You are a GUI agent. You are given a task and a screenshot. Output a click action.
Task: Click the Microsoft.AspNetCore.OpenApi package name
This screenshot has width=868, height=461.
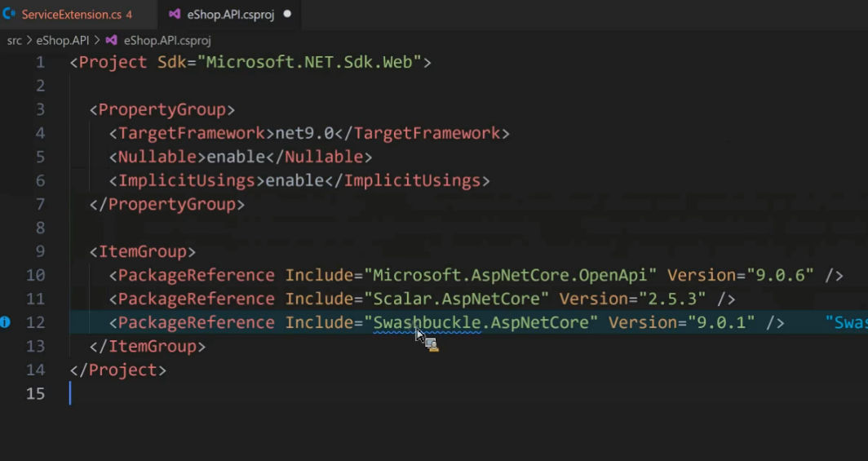[510, 275]
